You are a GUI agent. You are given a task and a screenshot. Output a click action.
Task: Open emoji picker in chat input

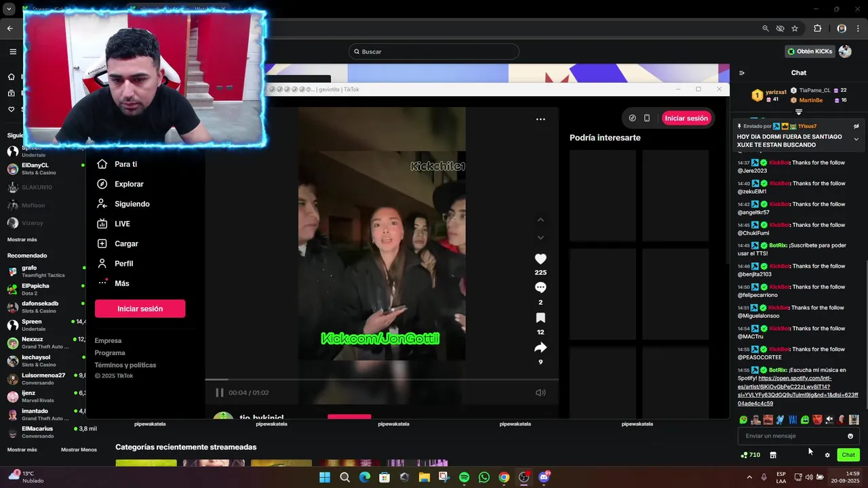850,436
